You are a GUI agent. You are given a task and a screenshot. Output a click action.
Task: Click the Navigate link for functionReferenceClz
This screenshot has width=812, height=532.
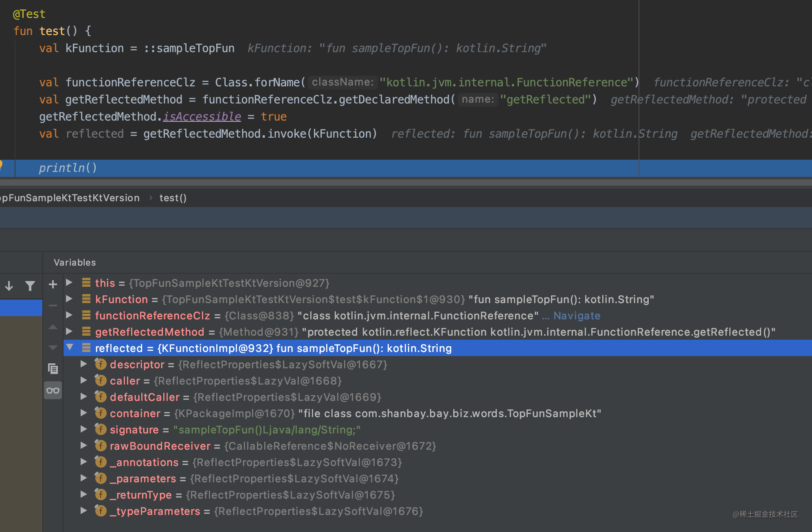point(577,316)
